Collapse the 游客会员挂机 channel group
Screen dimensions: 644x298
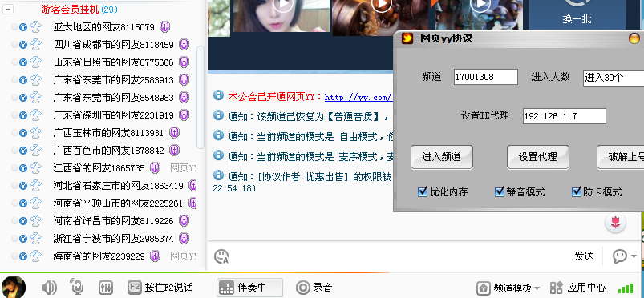tap(8, 9)
